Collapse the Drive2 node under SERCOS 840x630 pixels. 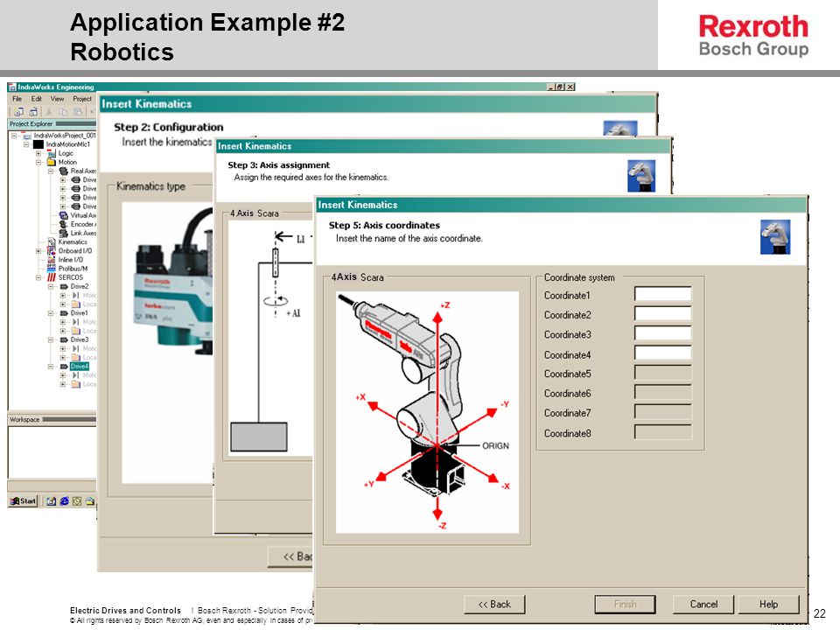click(51, 287)
